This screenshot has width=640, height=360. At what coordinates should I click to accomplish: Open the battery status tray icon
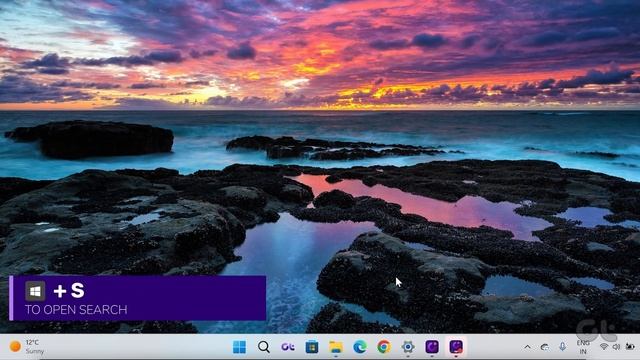pyautogui.click(x=630, y=347)
